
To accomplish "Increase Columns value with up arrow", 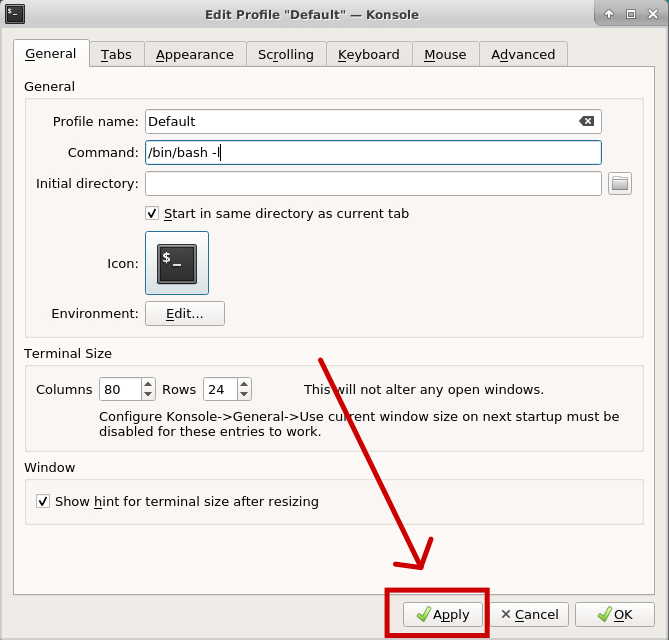I will (148, 384).
